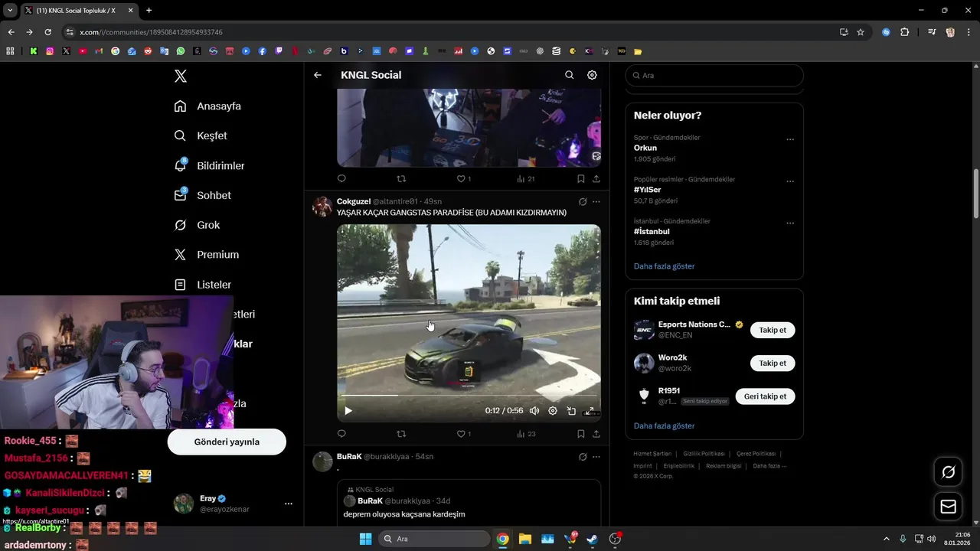The image size is (980, 551).
Task: Open Listeler in the sidebar
Action: [x=203, y=285]
